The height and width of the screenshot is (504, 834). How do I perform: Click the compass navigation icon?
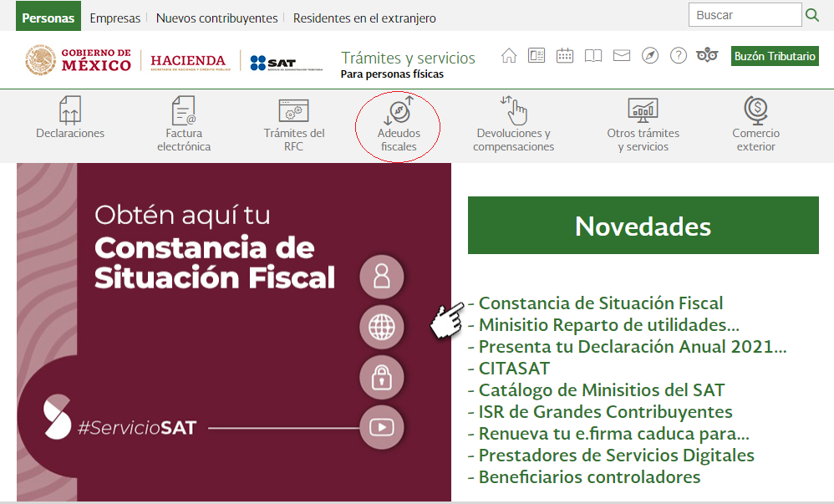pyautogui.click(x=649, y=55)
